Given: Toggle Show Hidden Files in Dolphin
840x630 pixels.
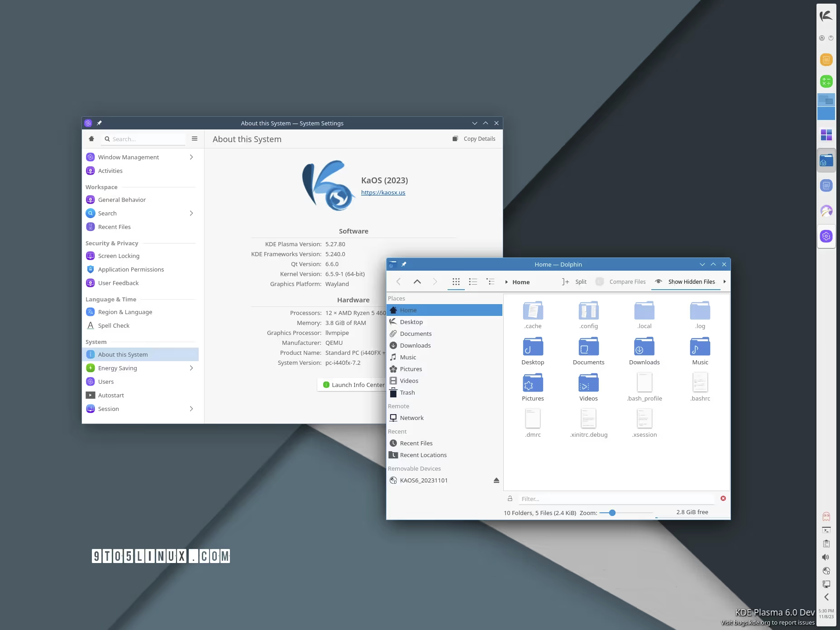Looking at the screenshot, I should [686, 282].
